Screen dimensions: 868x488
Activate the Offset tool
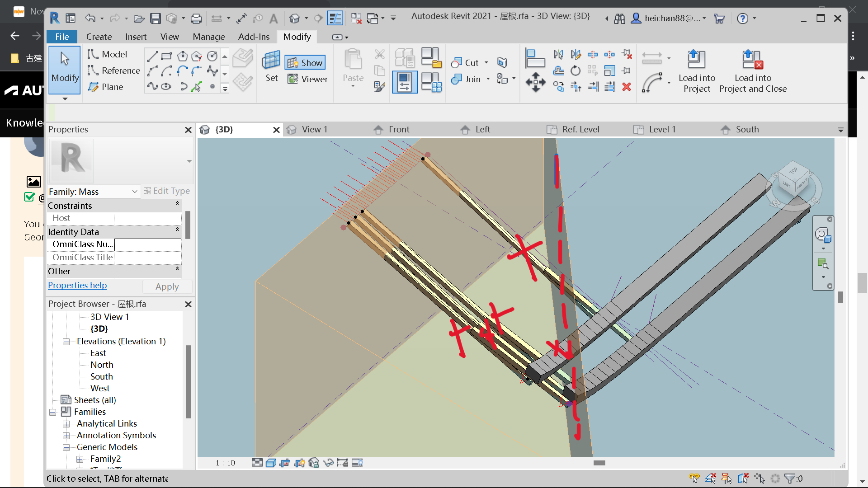click(559, 71)
